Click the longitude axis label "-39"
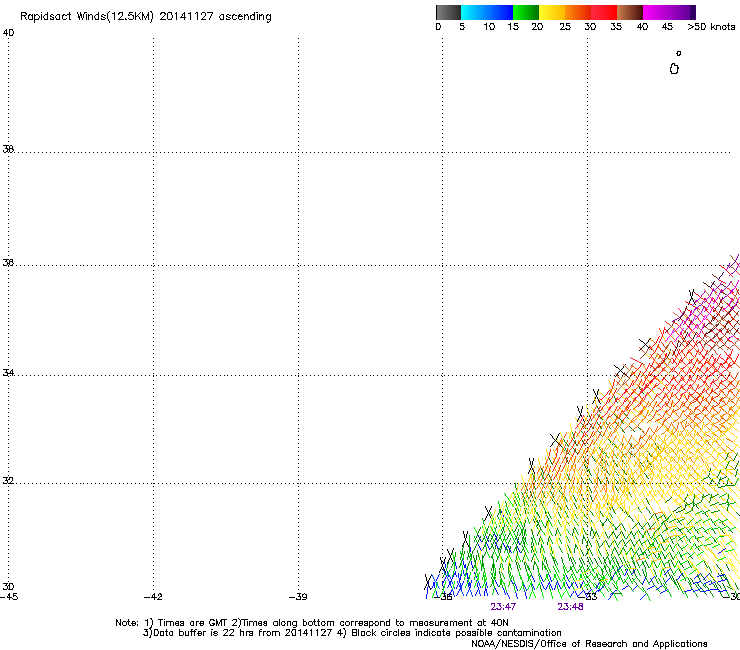 pyautogui.click(x=298, y=597)
